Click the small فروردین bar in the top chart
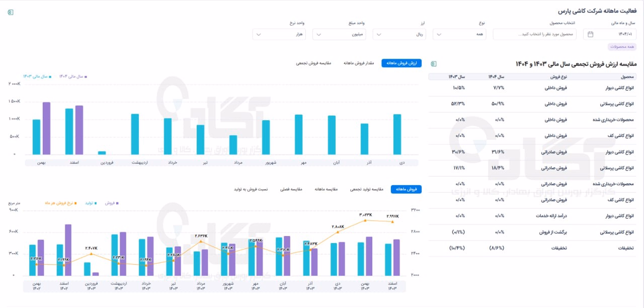The width and height of the screenshot is (644, 308). (102, 152)
